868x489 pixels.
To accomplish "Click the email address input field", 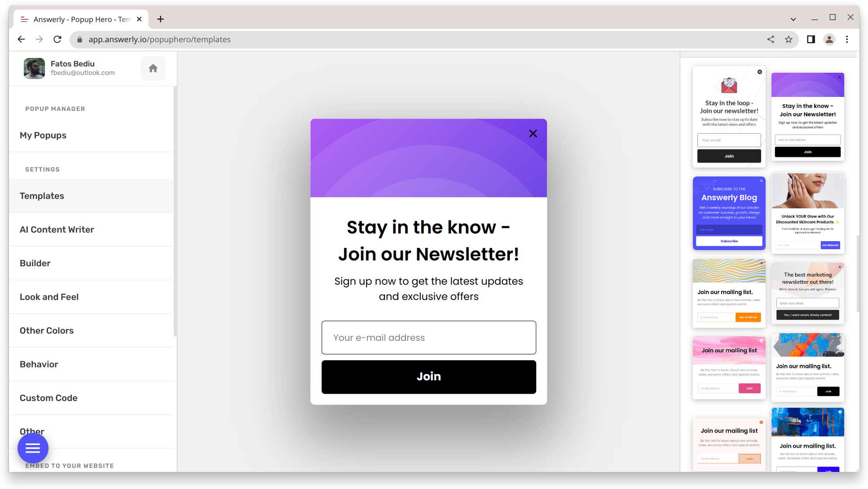I will coord(429,337).
